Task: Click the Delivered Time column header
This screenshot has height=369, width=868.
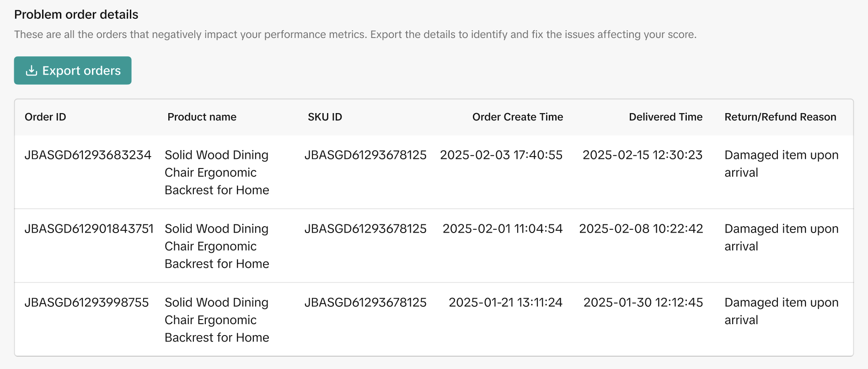Action: [665, 117]
